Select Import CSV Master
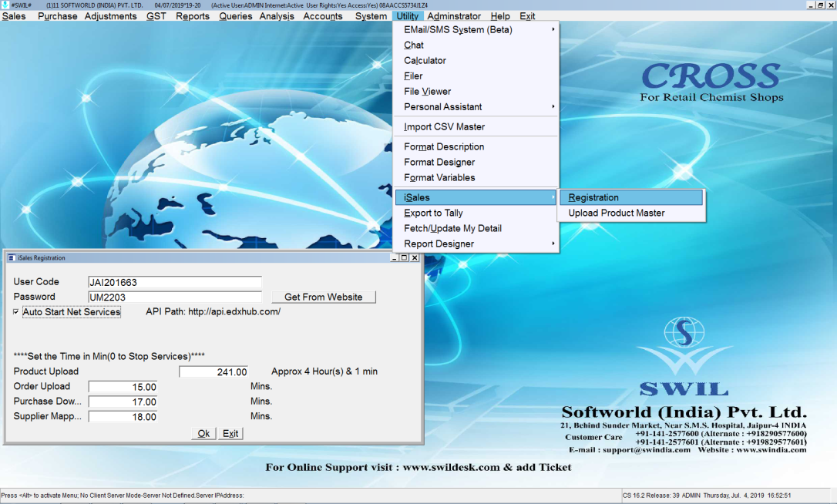 tap(476, 127)
